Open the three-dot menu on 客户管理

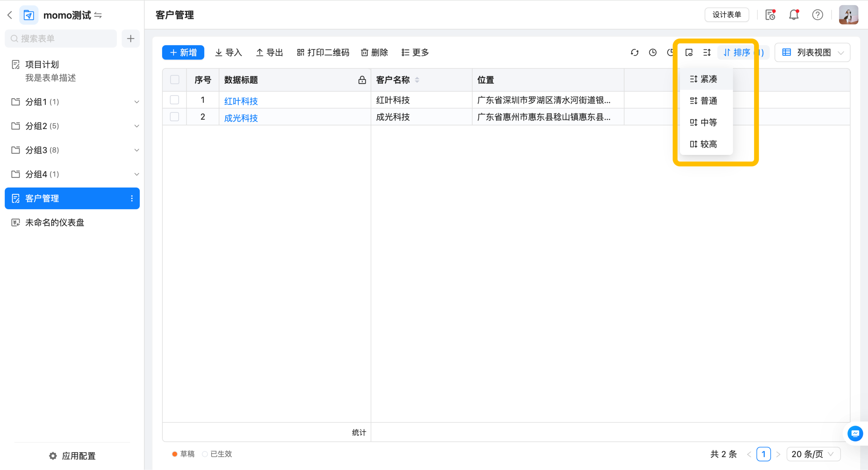point(132,198)
